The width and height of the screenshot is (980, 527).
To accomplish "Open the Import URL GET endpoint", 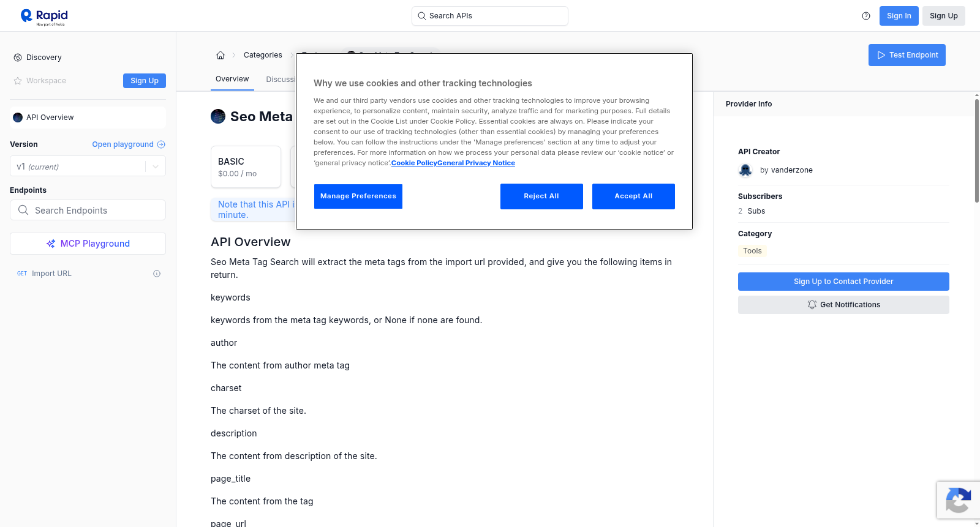I will [x=88, y=274].
